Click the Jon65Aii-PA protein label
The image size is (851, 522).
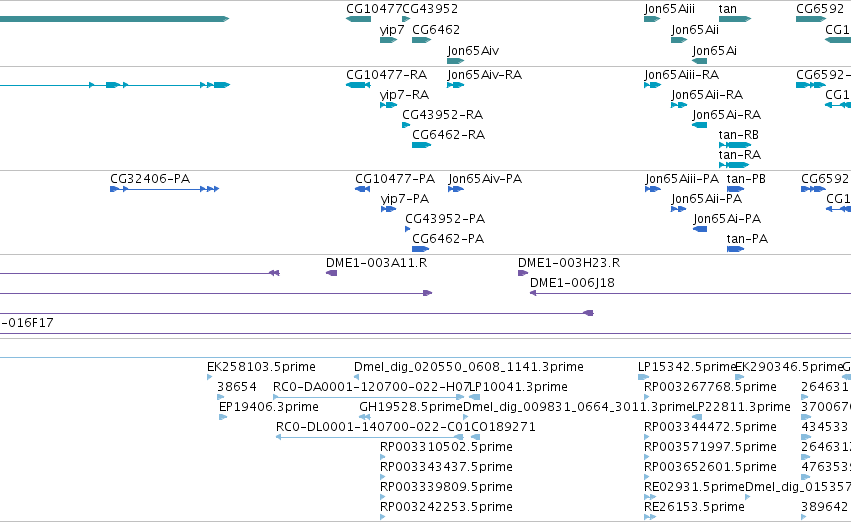point(707,199)
